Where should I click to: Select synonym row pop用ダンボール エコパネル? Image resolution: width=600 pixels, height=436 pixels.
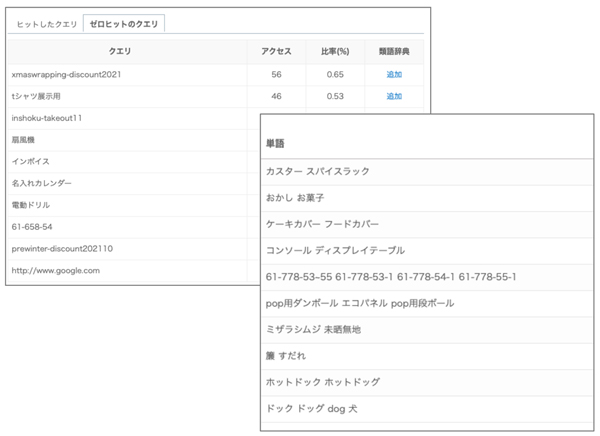[427, 304]
